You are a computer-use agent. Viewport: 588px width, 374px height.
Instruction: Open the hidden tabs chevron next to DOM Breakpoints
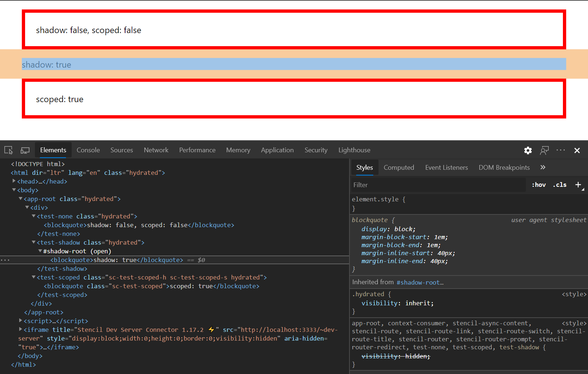543,167
